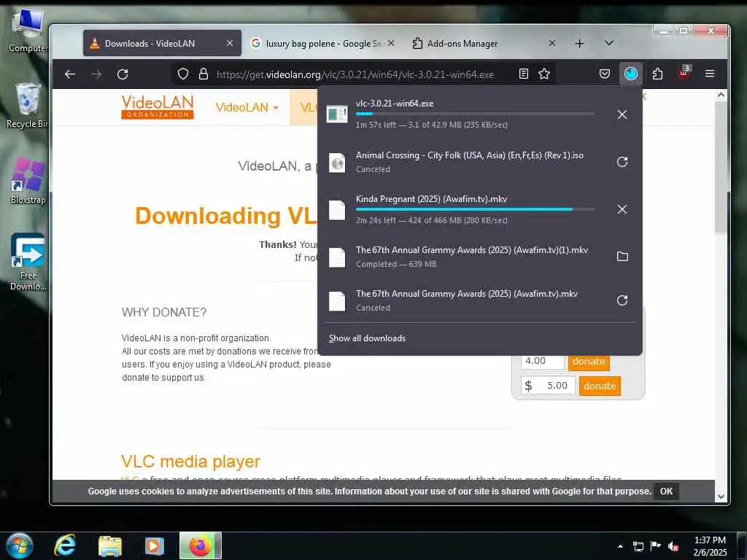Retry the Animal Crossing iso download

622,162
